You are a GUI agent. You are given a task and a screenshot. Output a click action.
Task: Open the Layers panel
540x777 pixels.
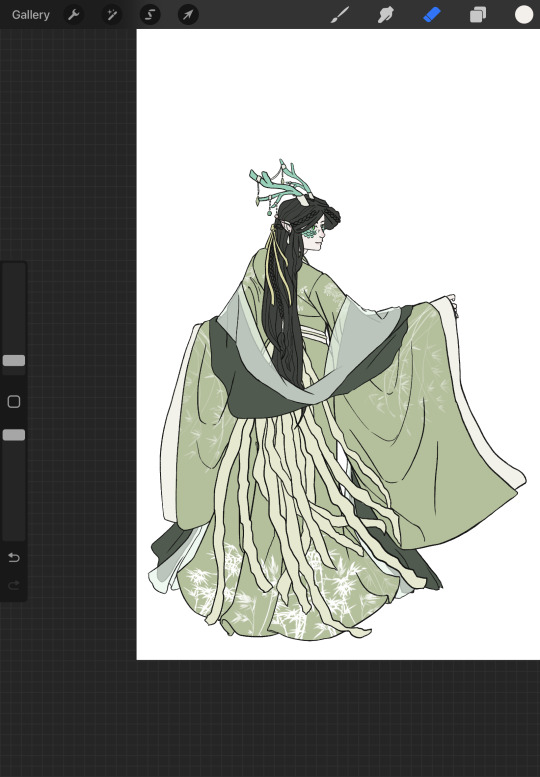point(478,15)
